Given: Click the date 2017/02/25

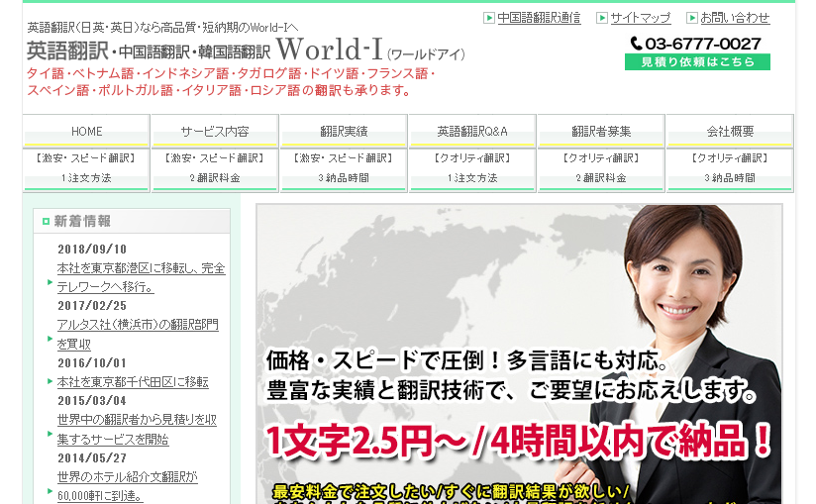Looking at the screenshot, I should tap(92, 306).
